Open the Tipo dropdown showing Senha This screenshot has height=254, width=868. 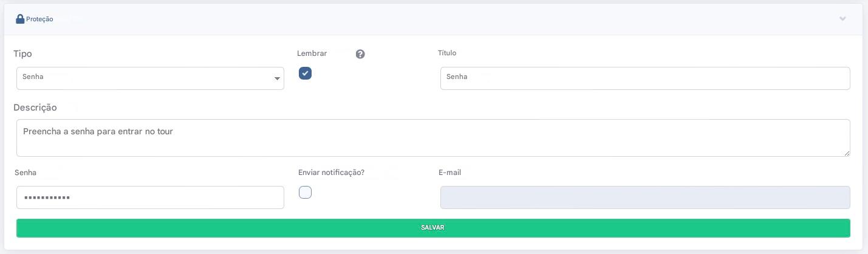pyautogui.click(x=146, y=78)
